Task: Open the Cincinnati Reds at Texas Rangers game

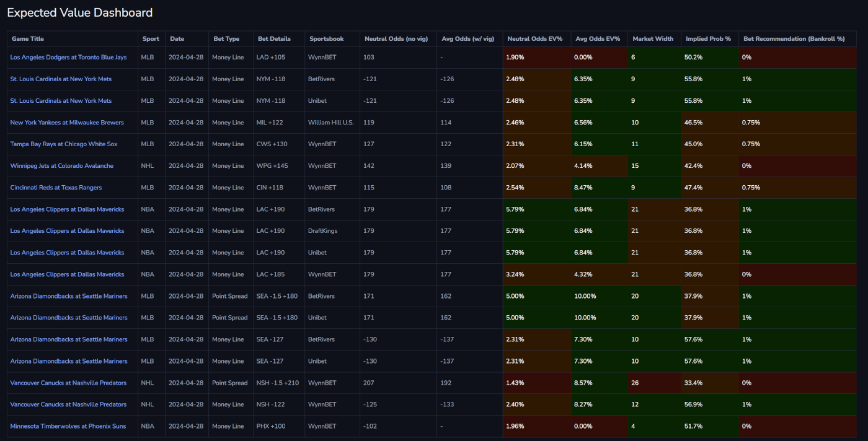Action: click(x=56, y=187)
